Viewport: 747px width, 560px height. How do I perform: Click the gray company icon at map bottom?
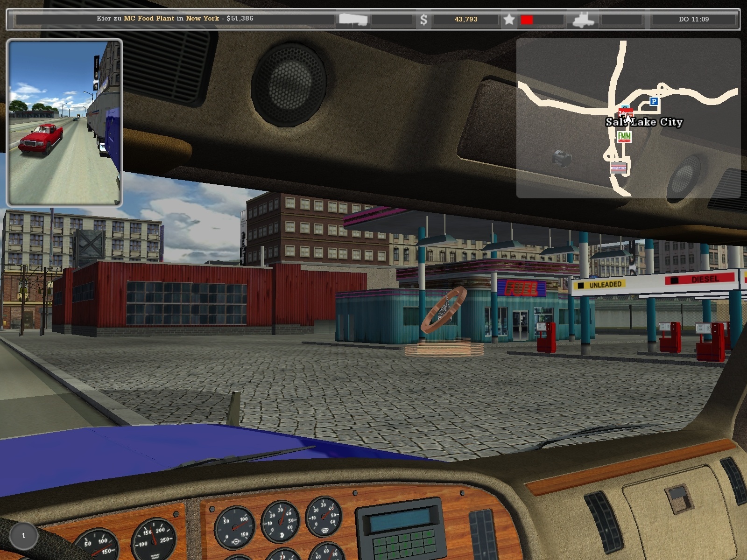point(619,168)
